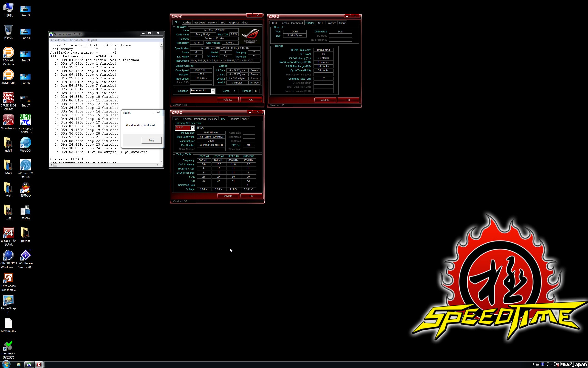Screen dimensions: 588x368
Task: Select the aida64 shortcut icon
Action: [8, 237]
